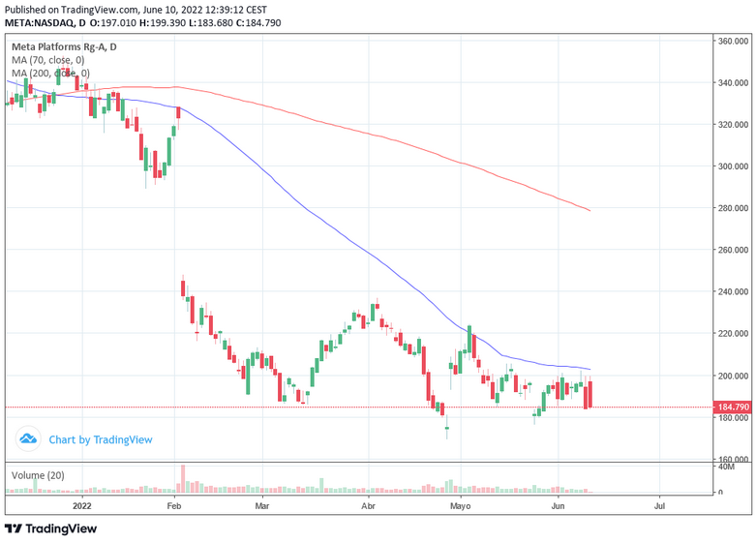Click the TradingView cloud logo icon

(x=28, y=438)
